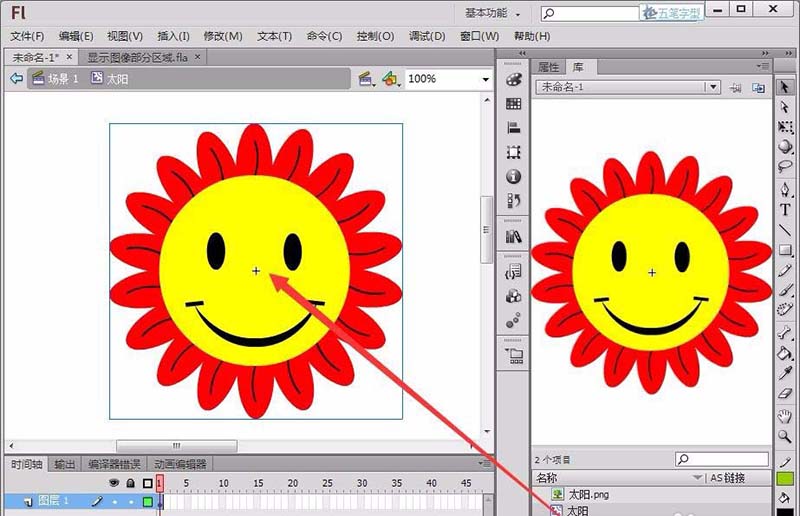Select the Paint Bucket tool
The image size is (800, 516).
[785, 353]
